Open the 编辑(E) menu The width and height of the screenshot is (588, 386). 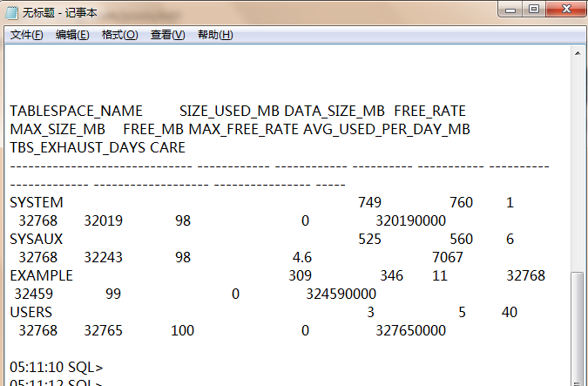point(72,35)
